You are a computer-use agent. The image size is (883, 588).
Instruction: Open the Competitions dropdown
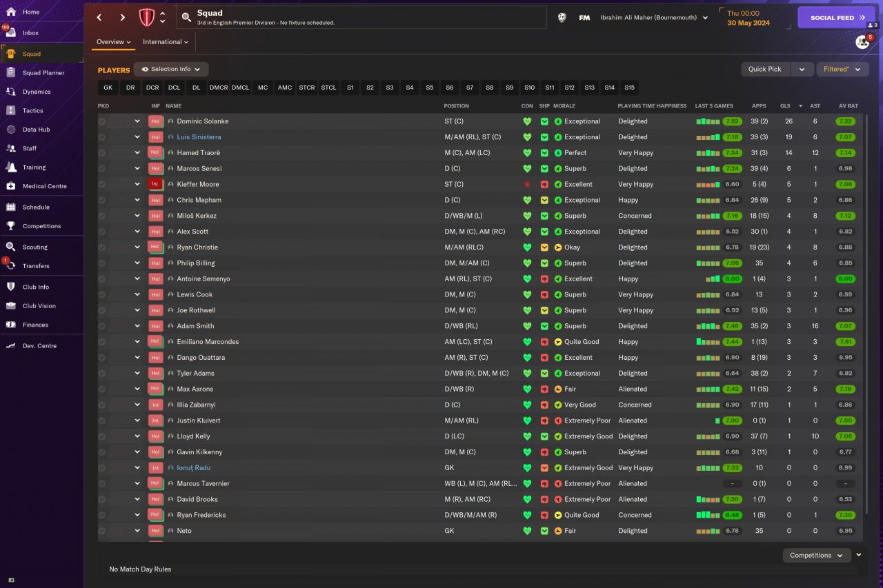click(817, 555)
